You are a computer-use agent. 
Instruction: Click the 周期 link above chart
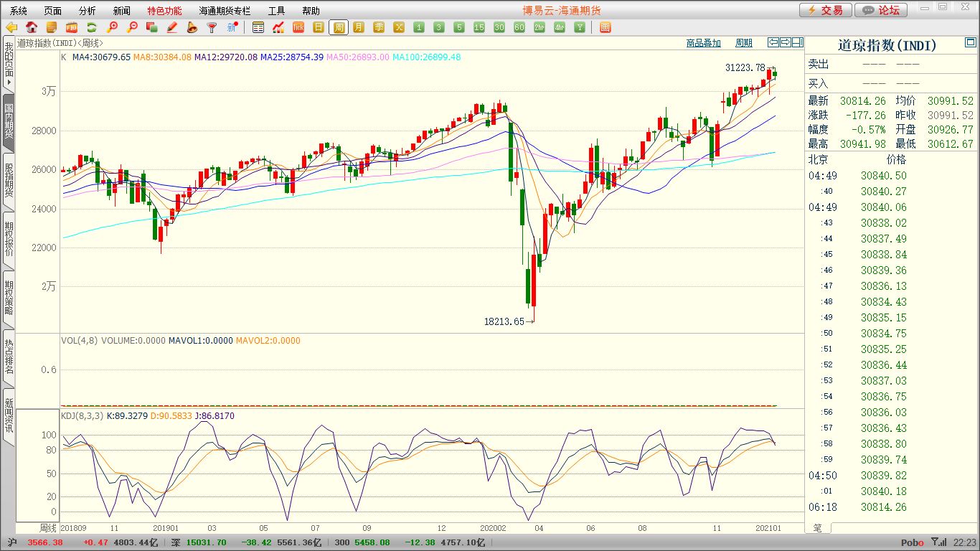tap(744, 43)
